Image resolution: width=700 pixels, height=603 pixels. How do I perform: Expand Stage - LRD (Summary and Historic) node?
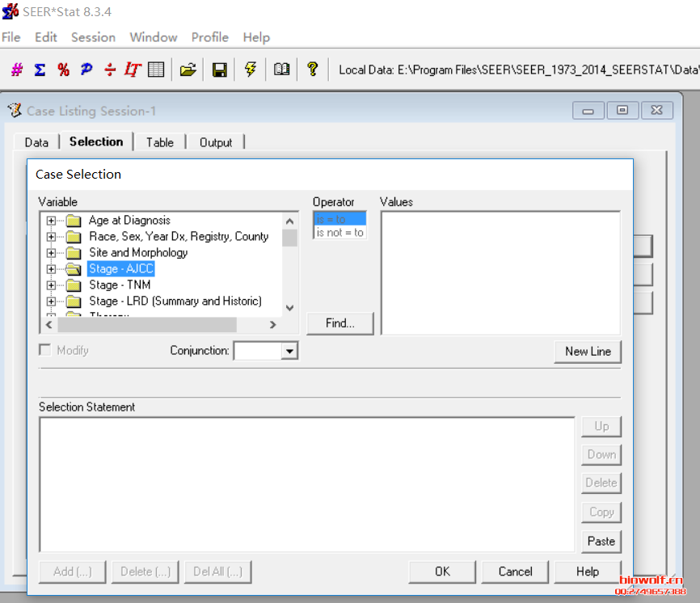click(52, 301)
